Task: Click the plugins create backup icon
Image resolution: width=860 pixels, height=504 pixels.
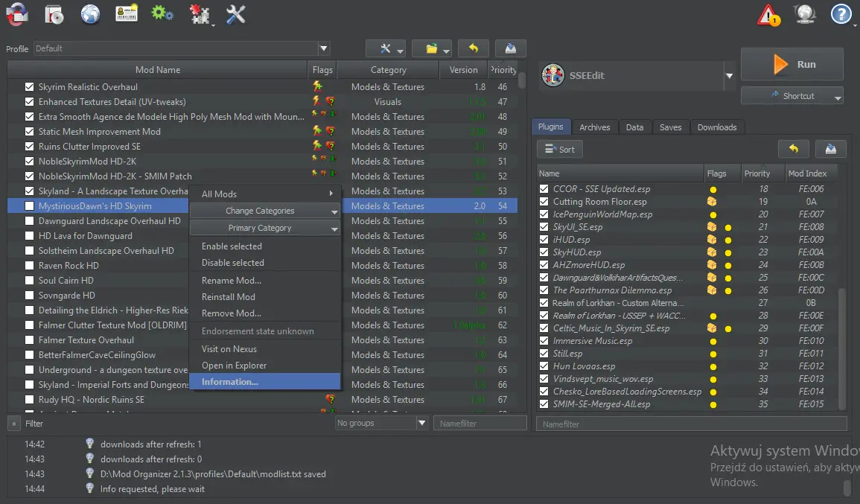Action: pos(831,149)
